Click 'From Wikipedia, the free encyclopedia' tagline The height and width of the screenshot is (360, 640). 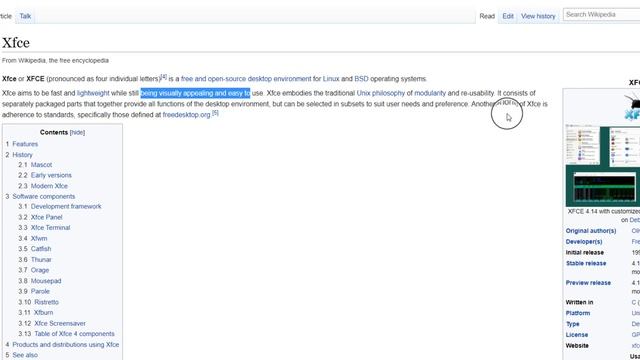(56, 61)
